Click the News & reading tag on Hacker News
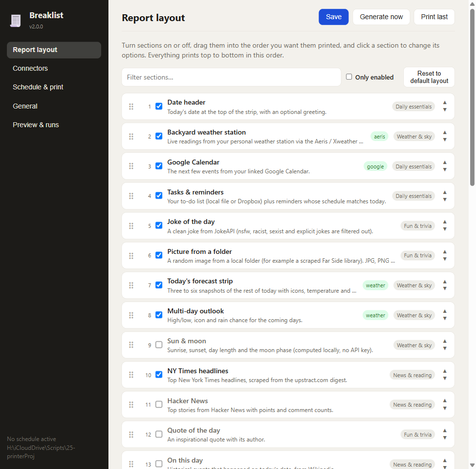 pyautogui.click(x=412, y=405)
